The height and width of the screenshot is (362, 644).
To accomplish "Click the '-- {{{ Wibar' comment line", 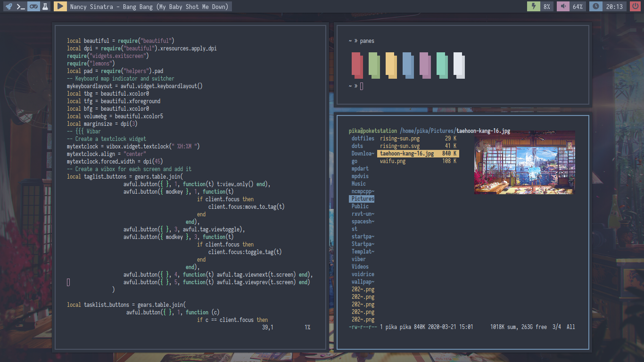I will pos(84,132).
